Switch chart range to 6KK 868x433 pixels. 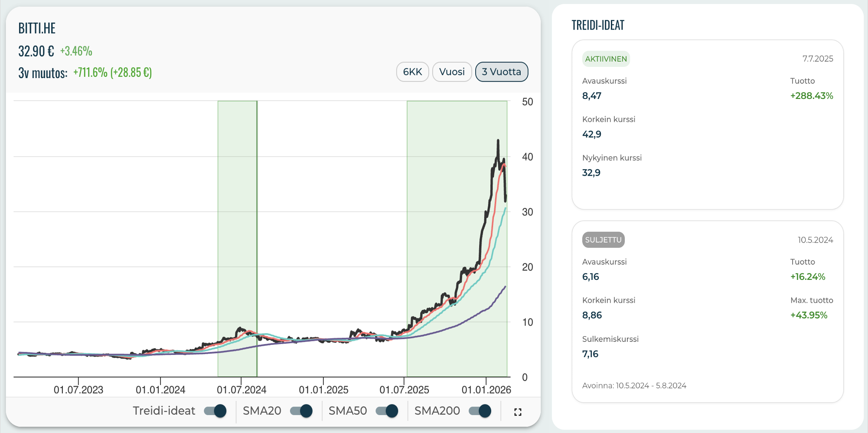point(412,72)
